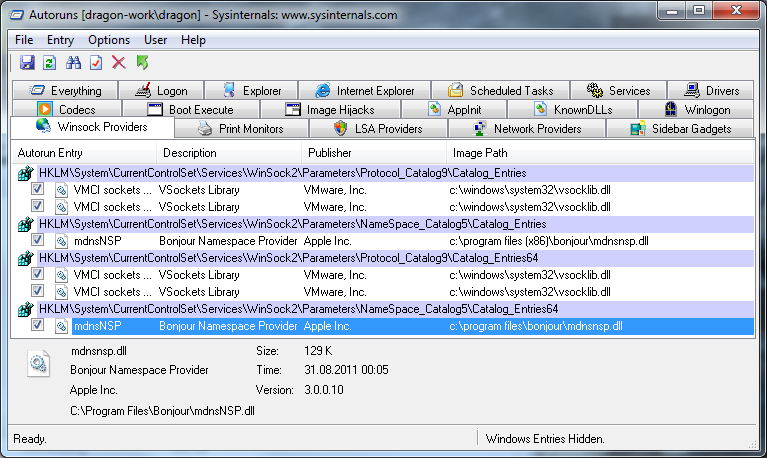Open the Help menu

click(193, 40)
